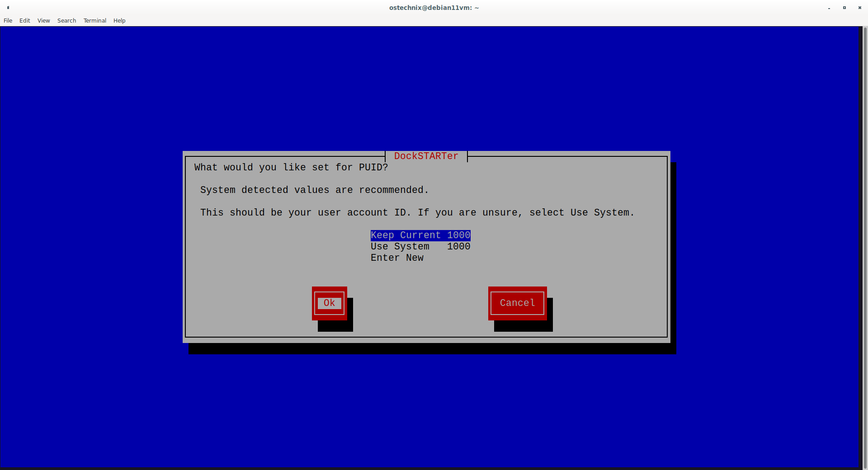Open the Terminal menu

click(x=95, y=21)
